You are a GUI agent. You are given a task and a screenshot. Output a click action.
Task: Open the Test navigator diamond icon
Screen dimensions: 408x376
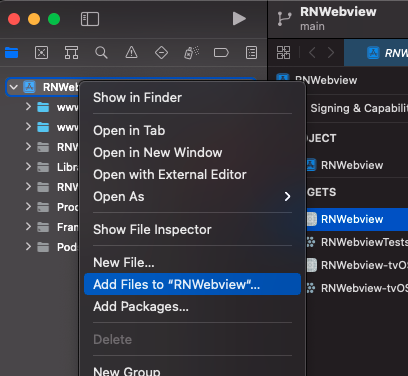(x=161, y=52)
